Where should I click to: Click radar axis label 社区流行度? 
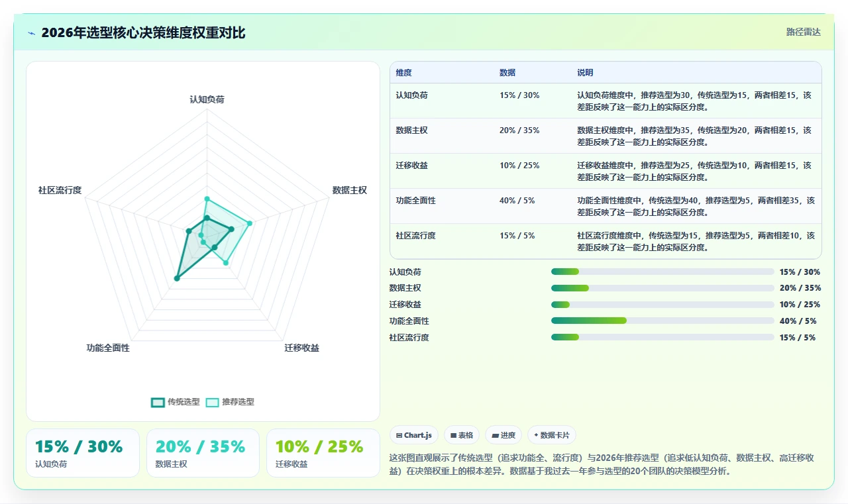click(x=60, y=191)
